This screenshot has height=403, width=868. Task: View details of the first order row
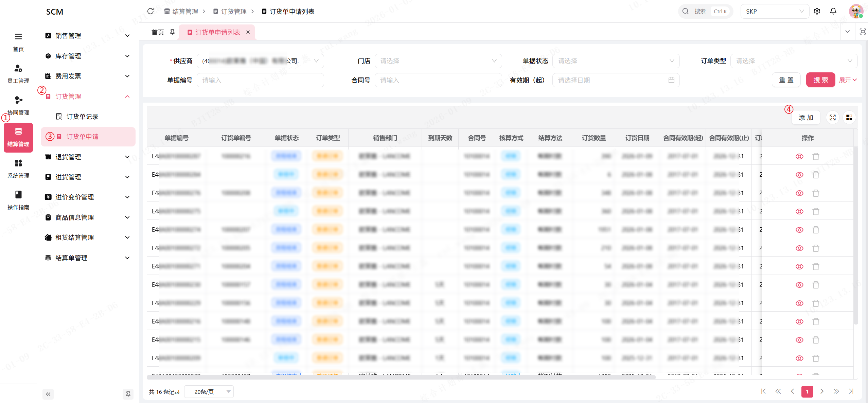click(799, 156)
